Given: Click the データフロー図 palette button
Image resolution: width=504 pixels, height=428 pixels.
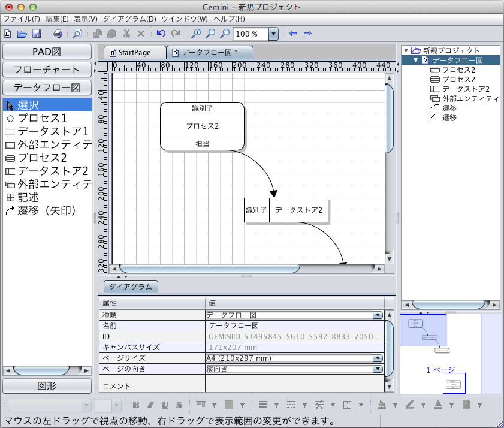Looking at the screenshot, I should (47, 88).
